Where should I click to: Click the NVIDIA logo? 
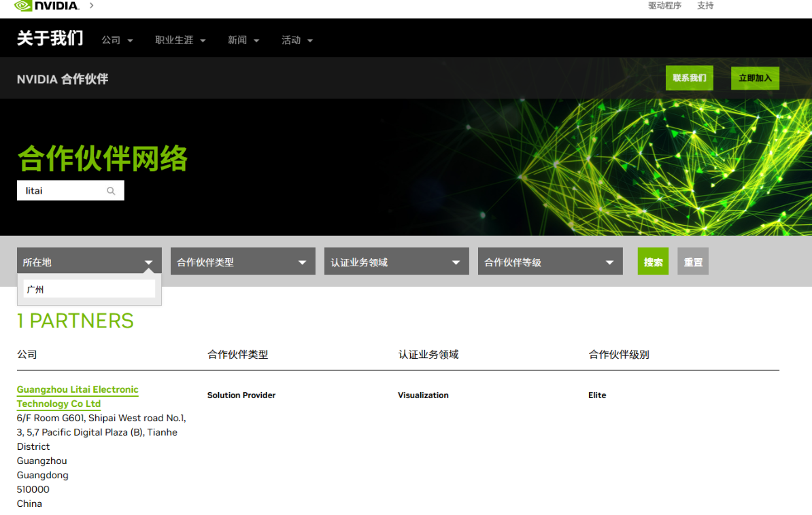tap(46, 6)
